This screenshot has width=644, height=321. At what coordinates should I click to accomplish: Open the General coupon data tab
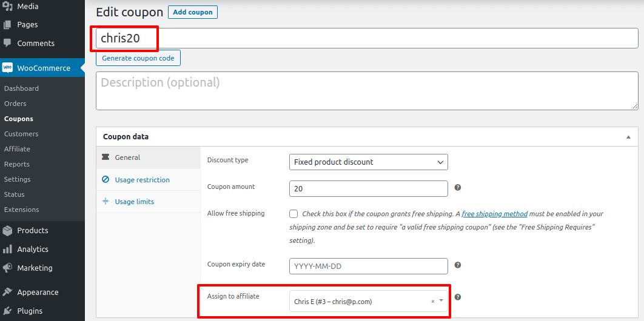point(149,157)
